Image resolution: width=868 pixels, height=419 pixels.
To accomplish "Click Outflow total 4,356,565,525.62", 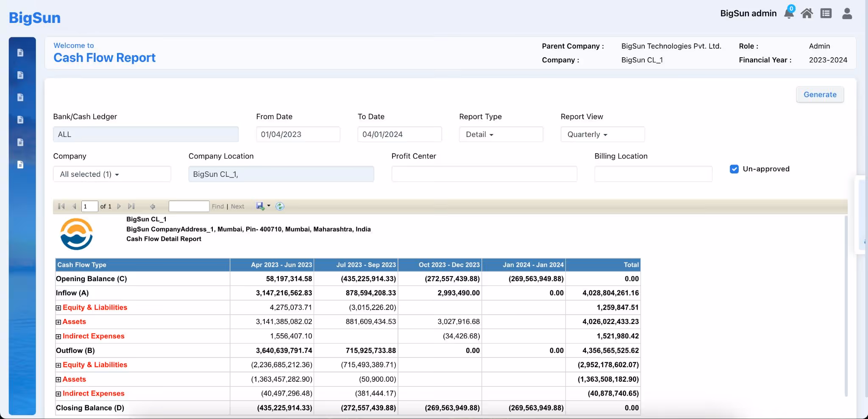I will pyautogui.click(x=611, y=351).
